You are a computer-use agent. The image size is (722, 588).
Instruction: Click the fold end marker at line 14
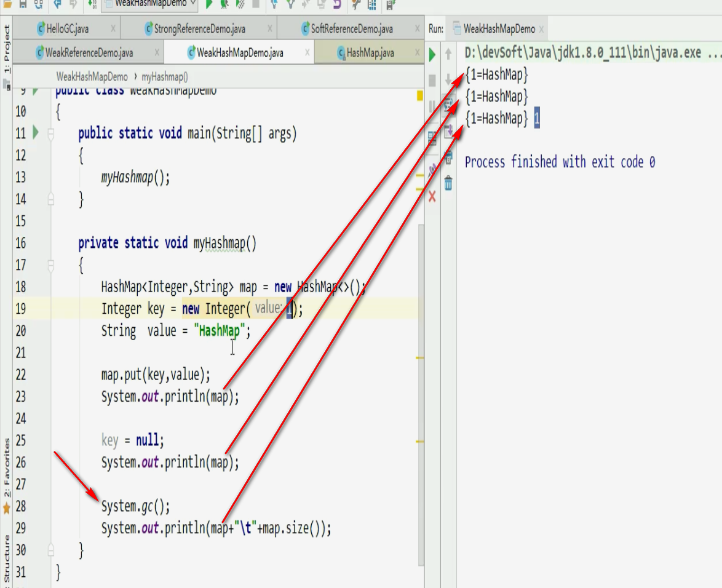[x=51, y=199]
